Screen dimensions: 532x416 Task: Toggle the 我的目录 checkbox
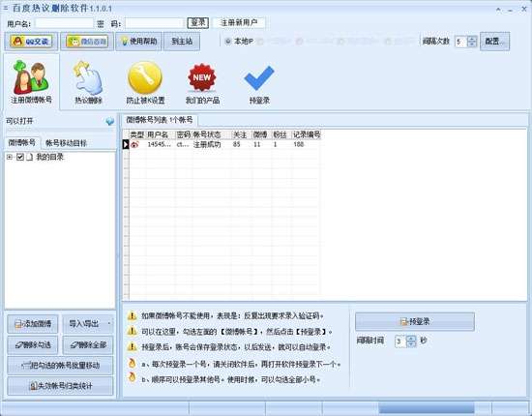point(20,157)
